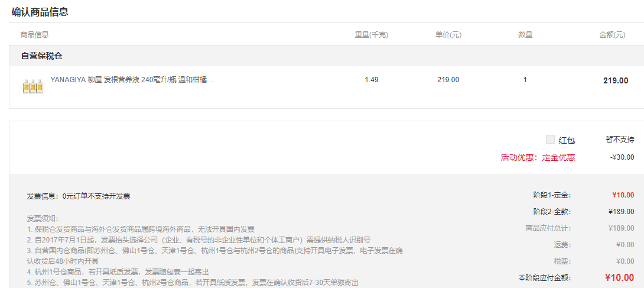
Task: Click the 金额(元) column header
Action: [612, 35]
